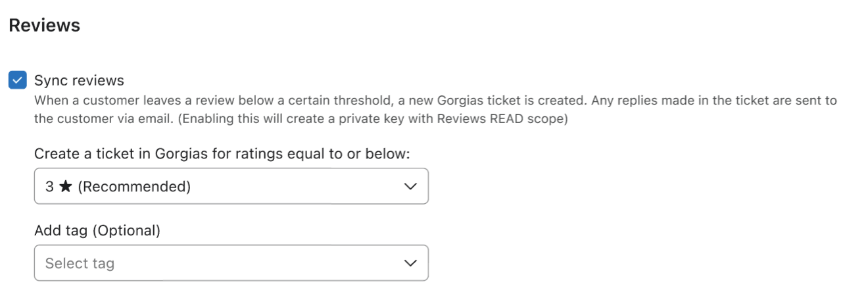Screen dimensions: 868x292
Task: Open the rating threshold dropdown
Action: coord(231,186)
